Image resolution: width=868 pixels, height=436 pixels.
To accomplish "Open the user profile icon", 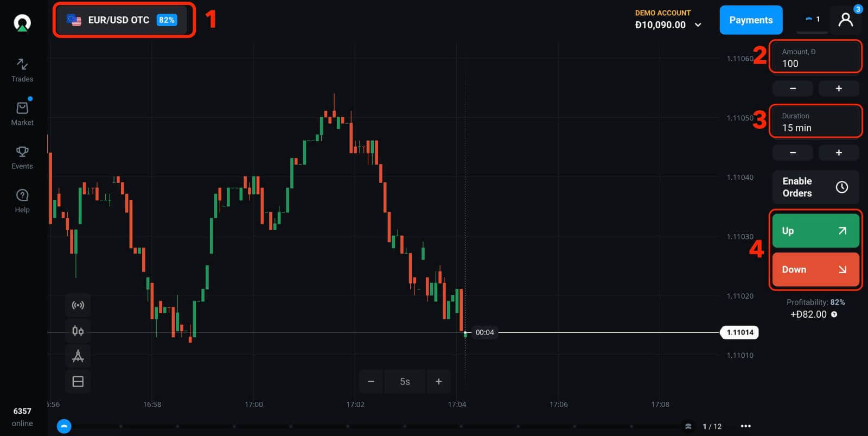I will click(845, 20).
